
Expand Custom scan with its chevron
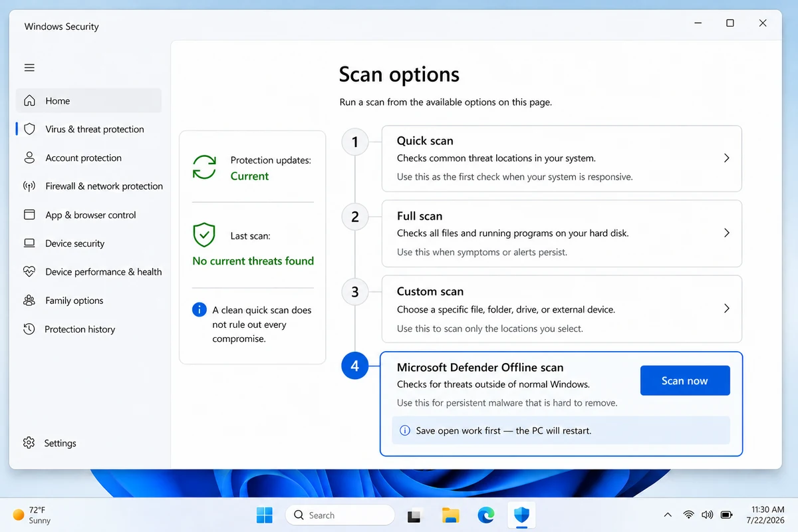pyautogui.click(x=727, y=309)
